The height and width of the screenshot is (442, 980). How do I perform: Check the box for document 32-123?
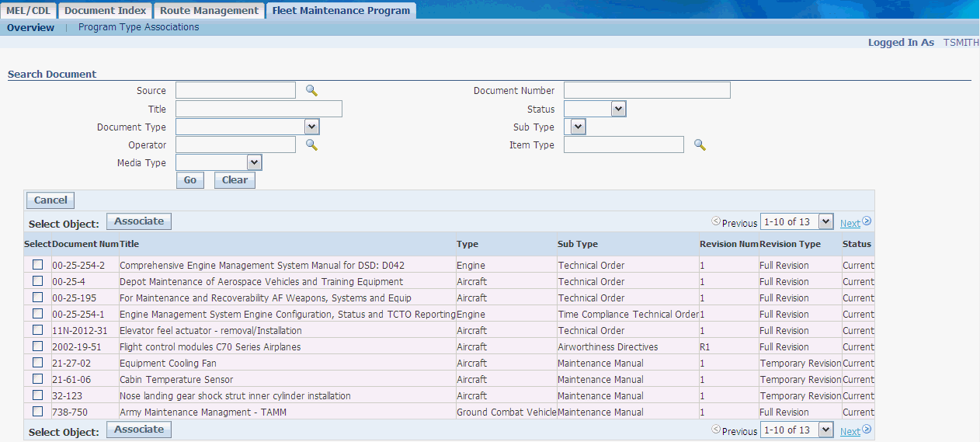tap(37, 395)
